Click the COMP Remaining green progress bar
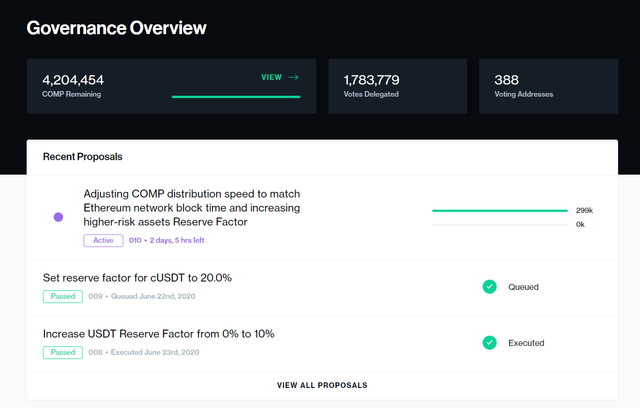The width and height of the screenshot is (640, 408). pyautogui.click(x=236, y=97)
